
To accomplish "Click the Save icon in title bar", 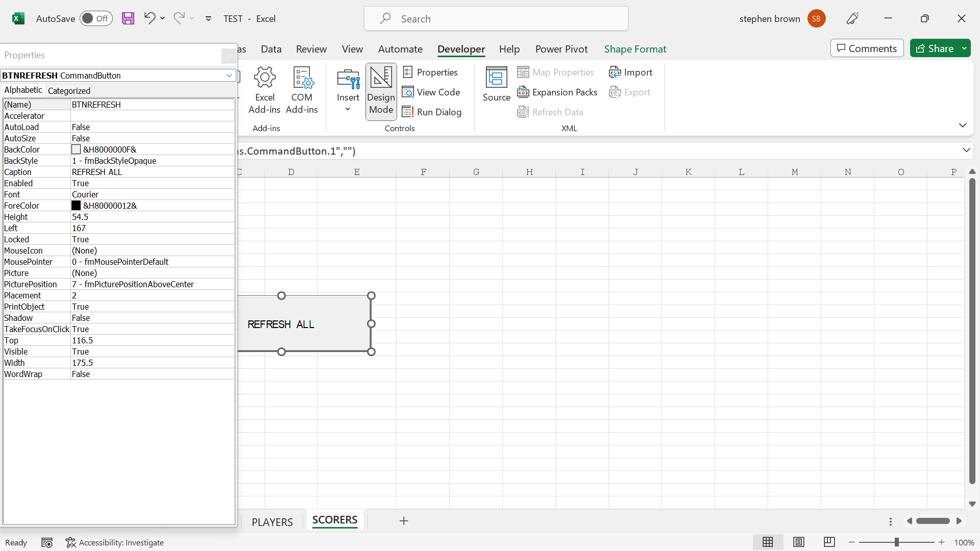I will 128,19.
